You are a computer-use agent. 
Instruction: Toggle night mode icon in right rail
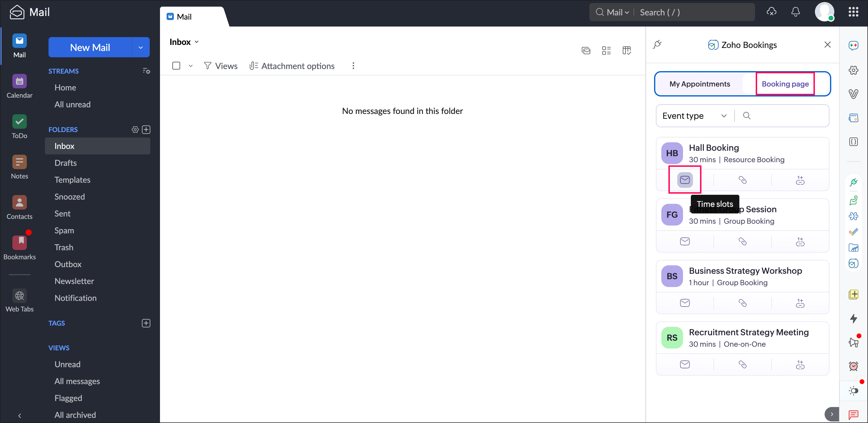(x=853, y=391)
